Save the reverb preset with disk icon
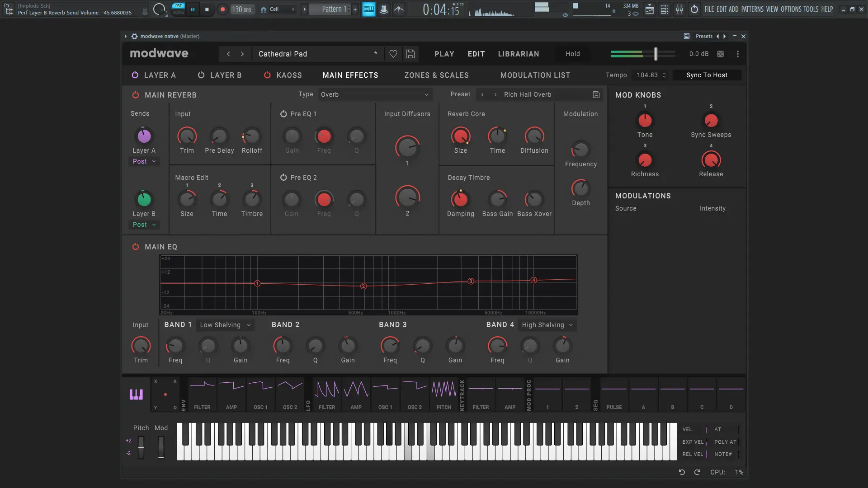The width and height of the screenshot is (868, 488). click(596, 94)
